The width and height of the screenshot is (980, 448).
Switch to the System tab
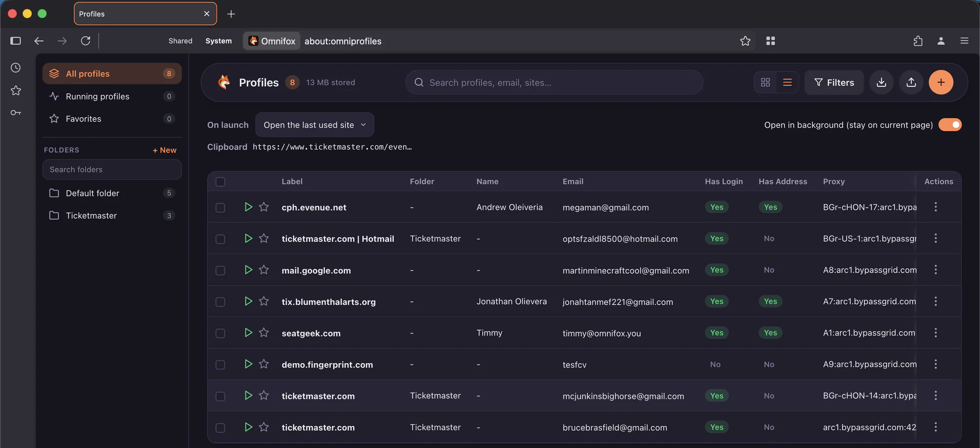(x=218, y=41)
